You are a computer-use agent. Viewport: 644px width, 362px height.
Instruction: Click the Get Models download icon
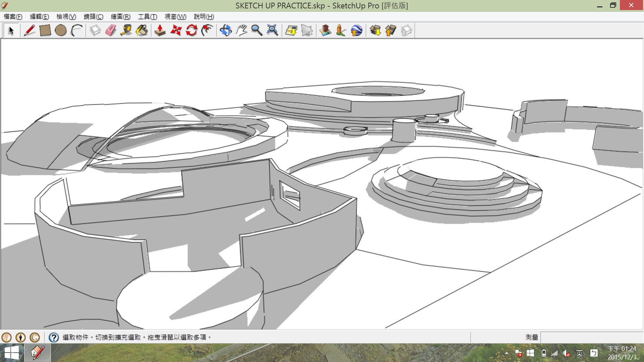[x=375, y=31]
